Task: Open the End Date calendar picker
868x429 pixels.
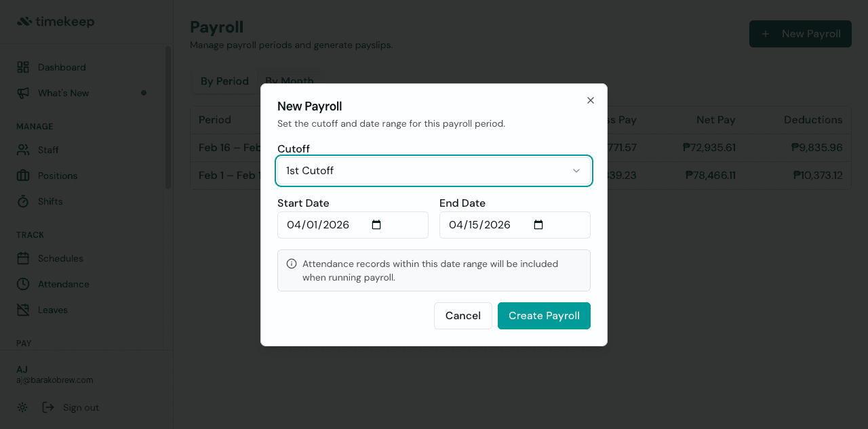Action: (x=538, y=224)
